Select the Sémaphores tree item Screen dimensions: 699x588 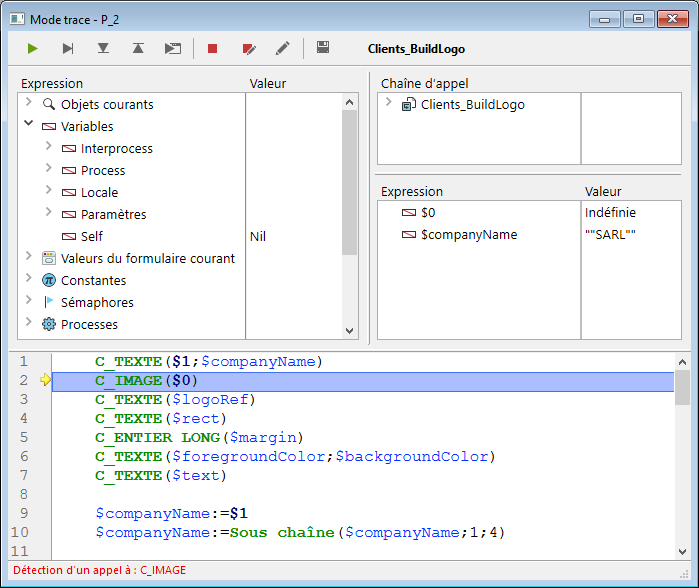click(96, 302)
